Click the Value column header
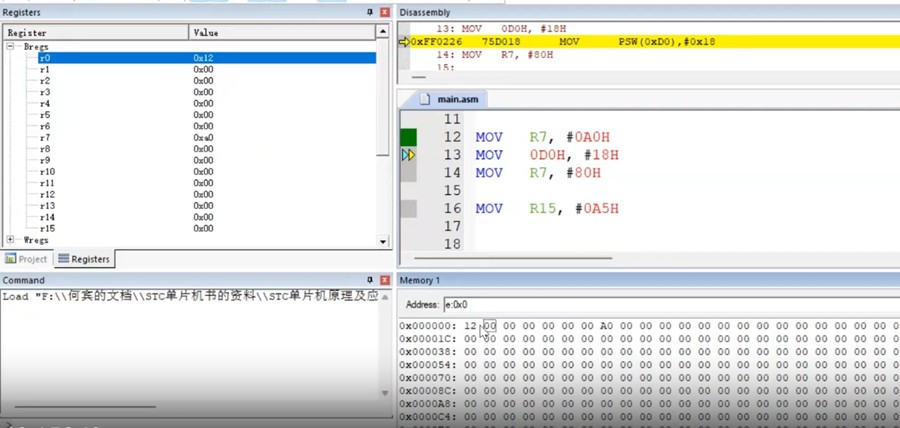Viewport: 900px width, 428px height. [280, 33]
